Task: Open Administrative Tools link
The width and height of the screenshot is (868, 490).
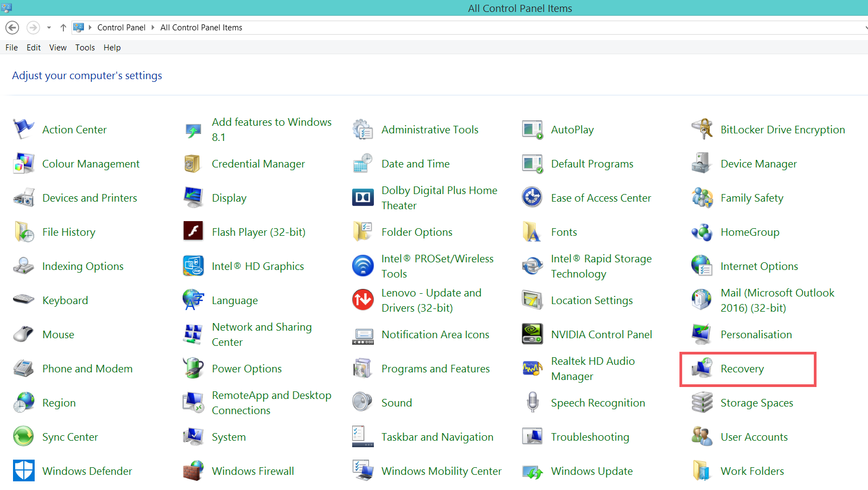Action: [430, 130]
